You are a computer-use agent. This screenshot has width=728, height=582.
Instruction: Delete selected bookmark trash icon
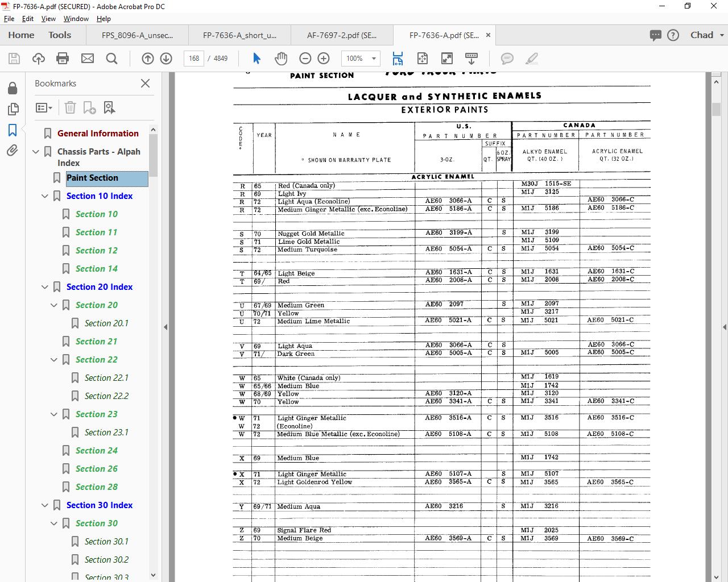[x=70, y=107]
